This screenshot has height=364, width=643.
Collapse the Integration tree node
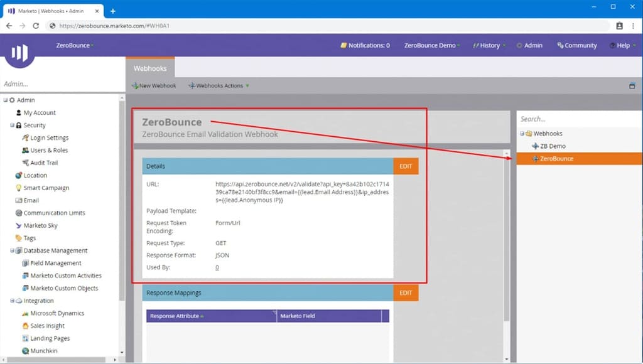click(x=12, y=301)
